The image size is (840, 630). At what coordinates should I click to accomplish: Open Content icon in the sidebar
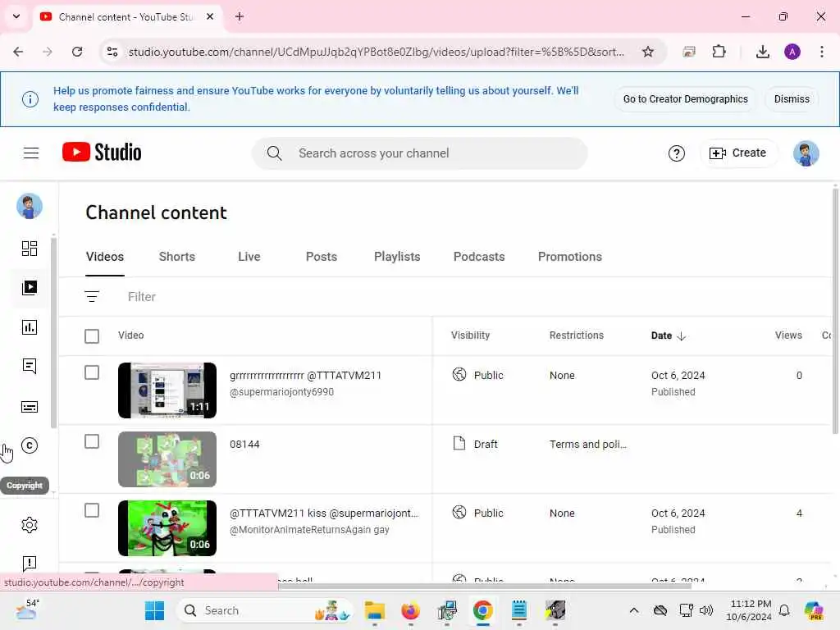tap(30, 288)
